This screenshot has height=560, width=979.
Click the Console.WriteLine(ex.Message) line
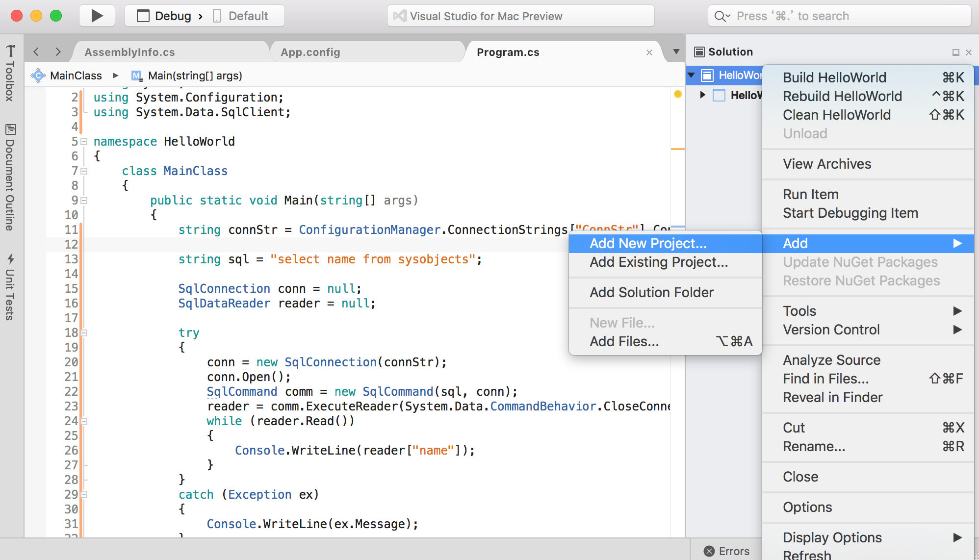(312, 524)
